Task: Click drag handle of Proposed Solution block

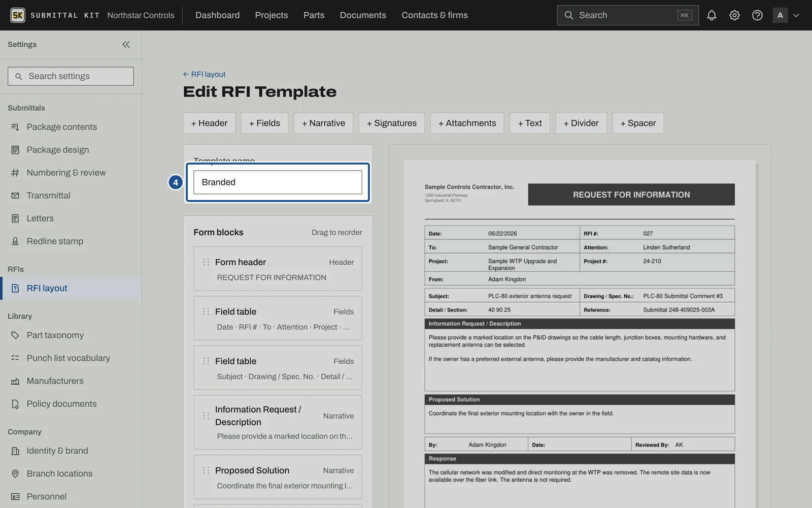Action: [x=206, y=470]
